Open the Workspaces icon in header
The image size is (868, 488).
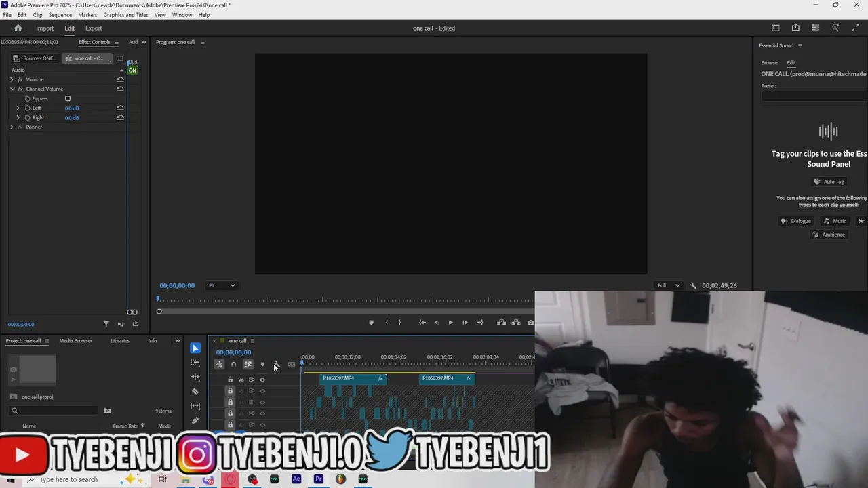click(x=776, y=28)
